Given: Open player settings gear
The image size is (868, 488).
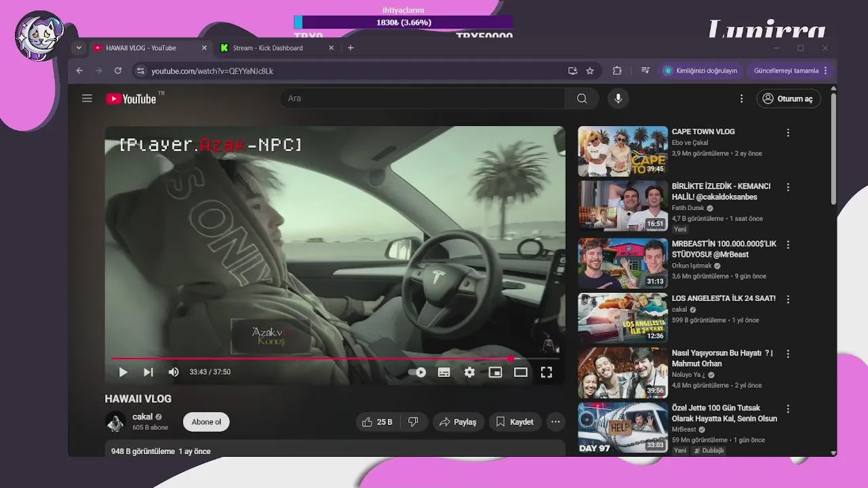Looking at the screenshot, I should click(x=469, y=372).
